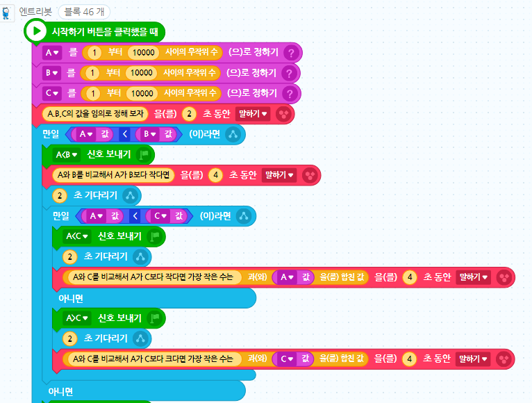Click the green play icon on start block
532x403 pixels.
(x=35, y=31)
